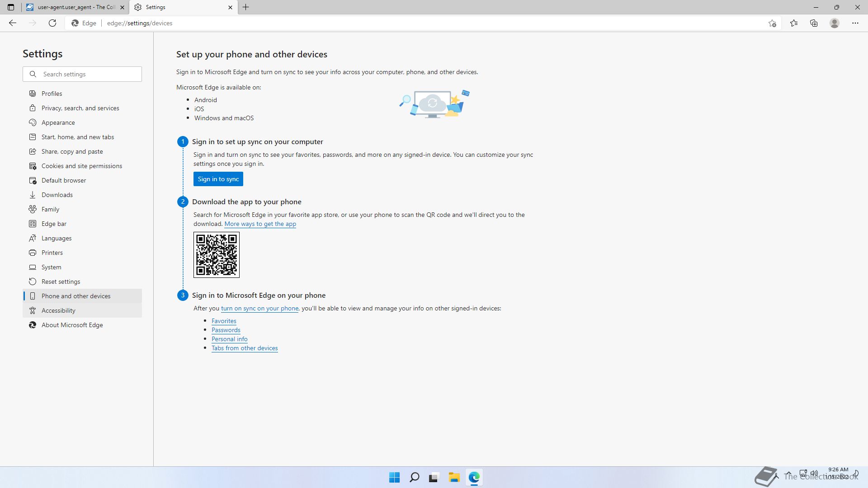Viewport: 868px width, 488px height.
Task: Open Start, home, and new tabs settings
Action: pyautogui.click(x=82, y=137)
